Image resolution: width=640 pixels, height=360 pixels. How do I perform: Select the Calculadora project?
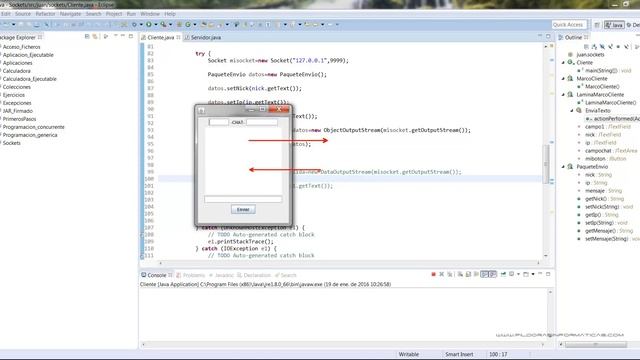click(16, 71)
